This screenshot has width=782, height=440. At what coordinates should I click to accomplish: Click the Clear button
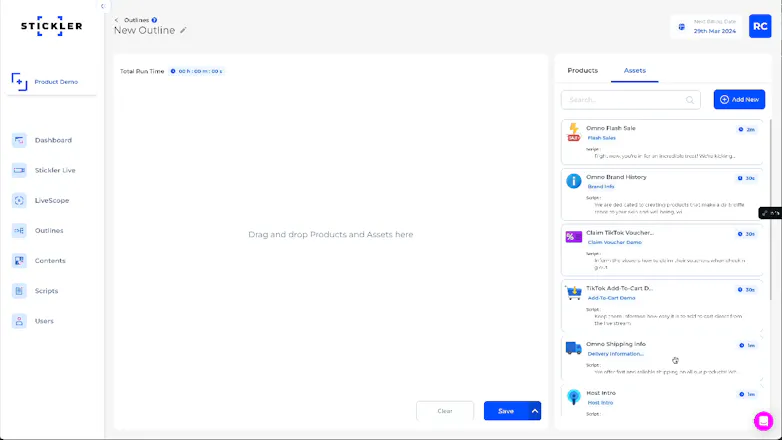point(445,411)
